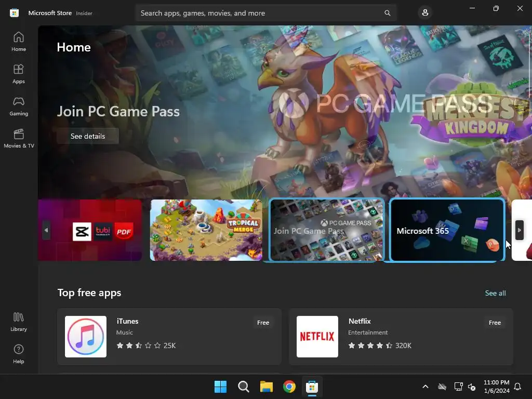532x399 pixels.
Task: Open File Explorer from the taskbar
Action: click(267, 387)
